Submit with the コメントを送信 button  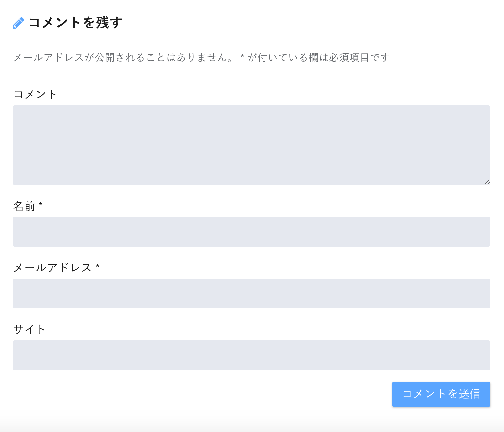coord(441,394)
